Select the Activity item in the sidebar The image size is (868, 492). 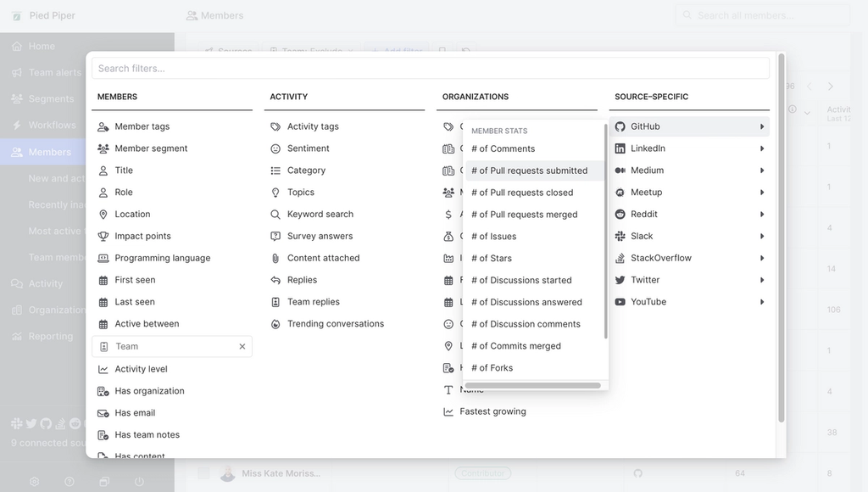tap(17, 283)
